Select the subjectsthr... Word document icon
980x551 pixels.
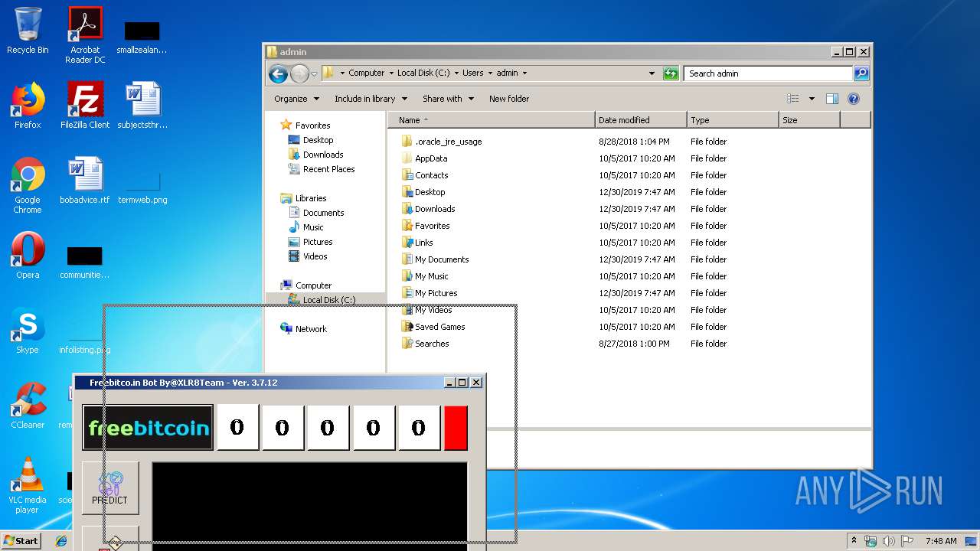click(x=142, y=106)
